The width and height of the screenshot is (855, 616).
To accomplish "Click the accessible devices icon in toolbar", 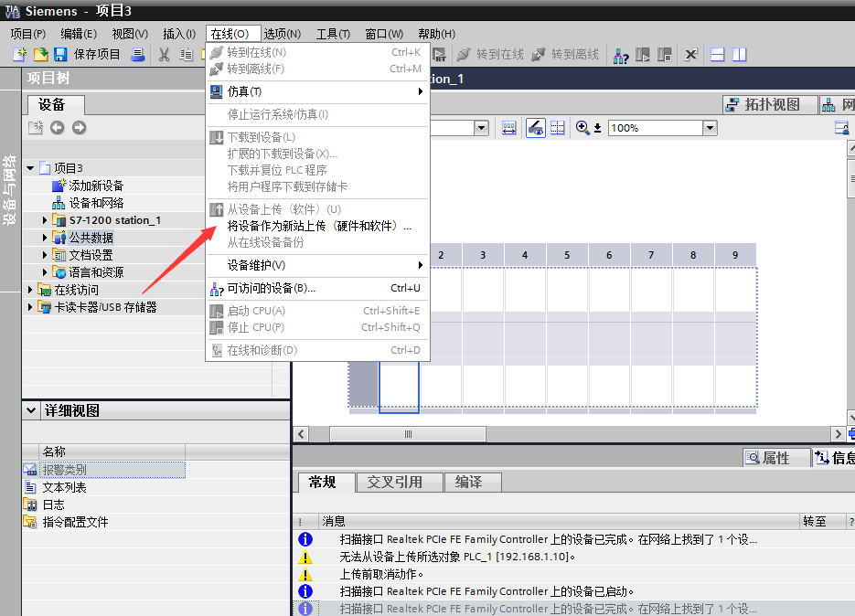I will tap(621, 55).
